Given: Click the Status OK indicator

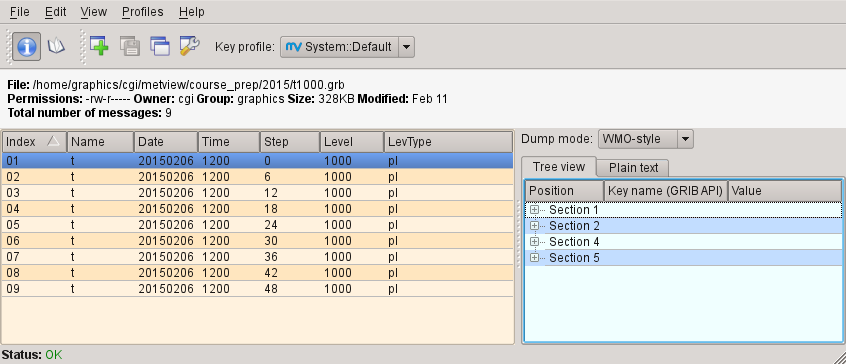Looking at the screenshot, I should tap(53, 355).
